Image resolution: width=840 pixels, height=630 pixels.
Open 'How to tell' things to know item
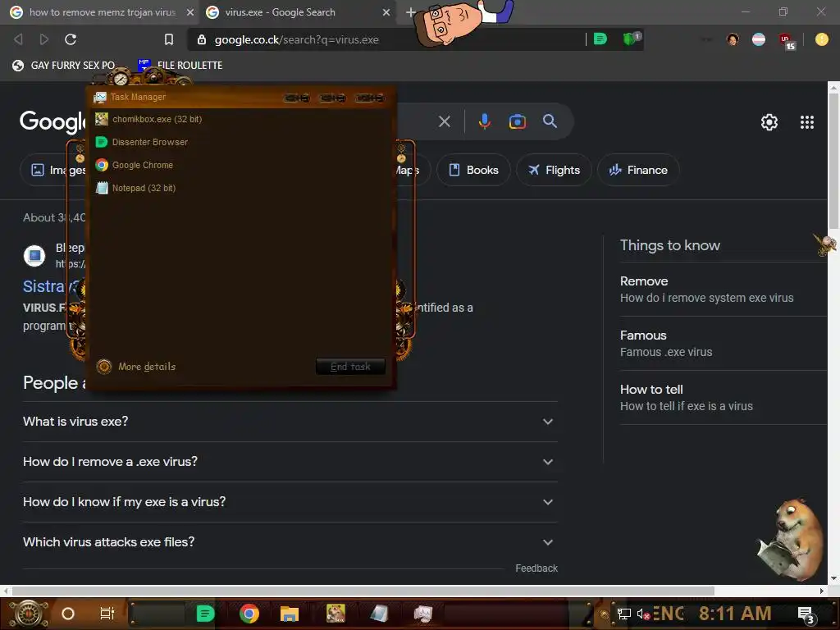(724, 398)
